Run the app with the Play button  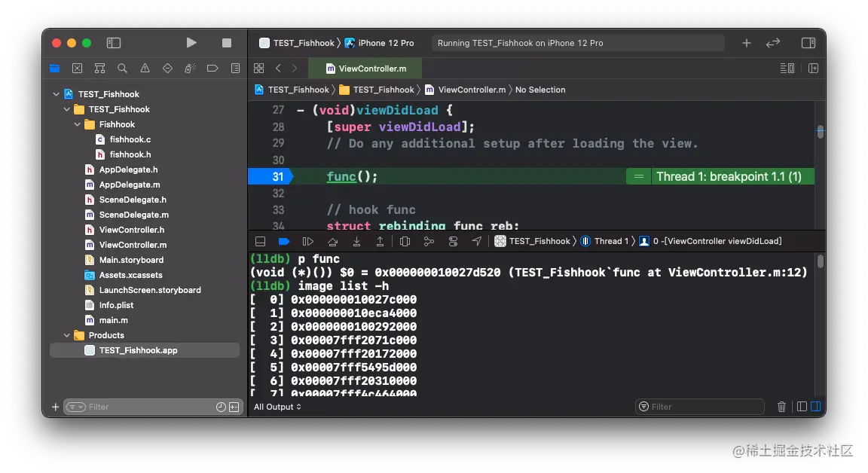191,43
